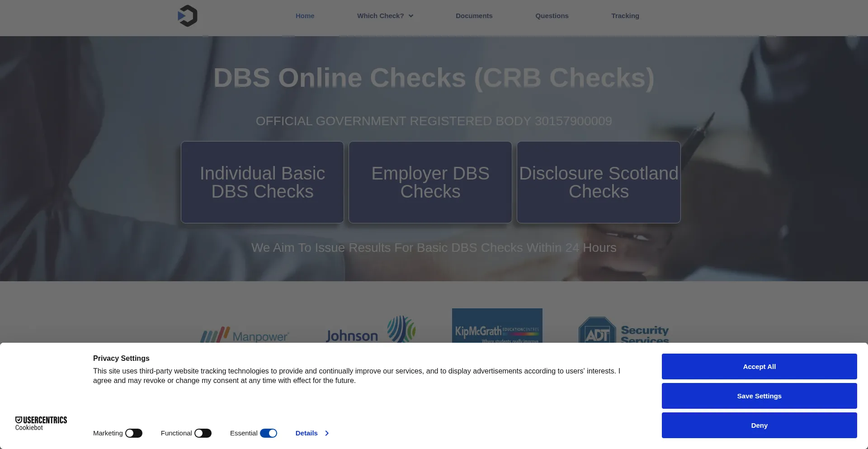Open the Questions menu item
Image resolution: width=868 pixels, height=449 pixels.
(552, 16)
